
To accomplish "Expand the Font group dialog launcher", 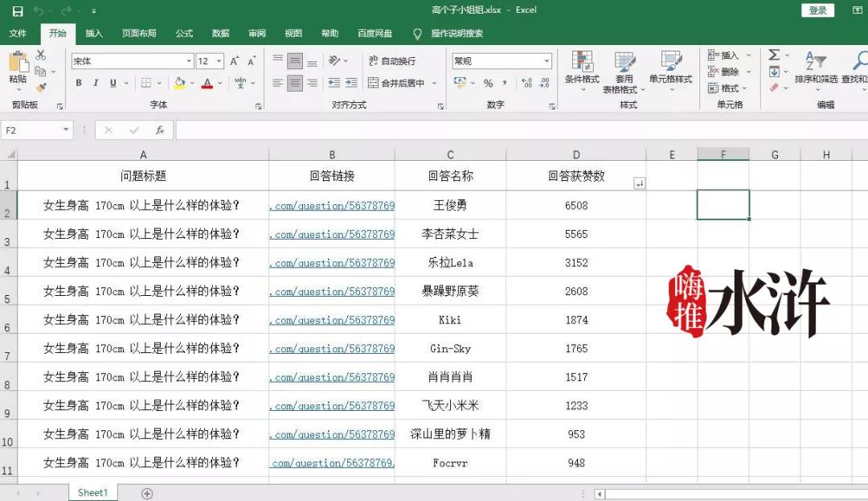I will coord(259,105).
